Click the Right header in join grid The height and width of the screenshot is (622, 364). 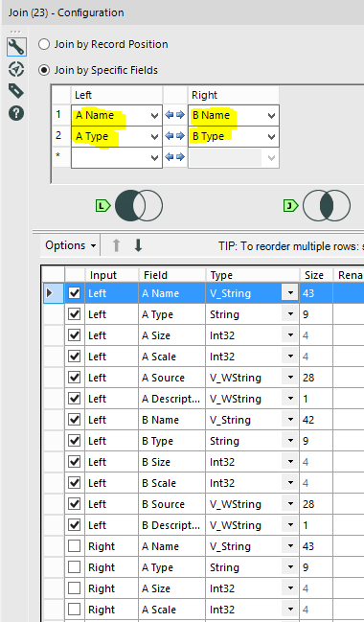234,95
